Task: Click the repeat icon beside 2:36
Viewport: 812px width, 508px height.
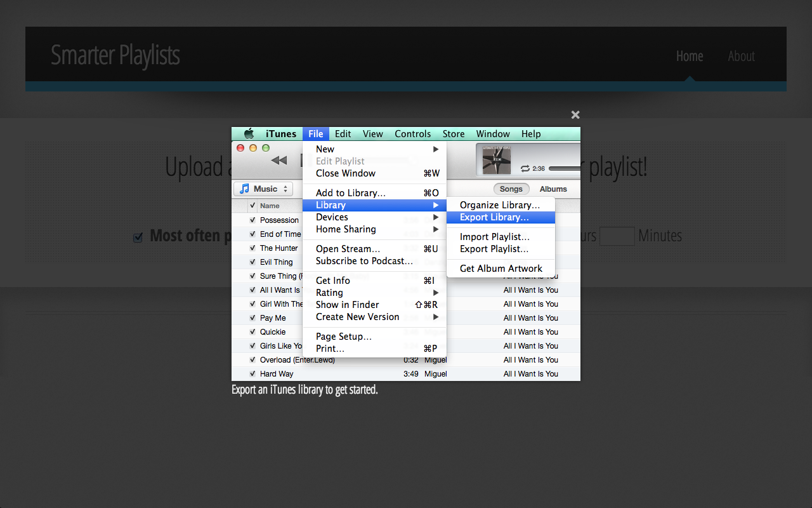Action: (525, 169)
